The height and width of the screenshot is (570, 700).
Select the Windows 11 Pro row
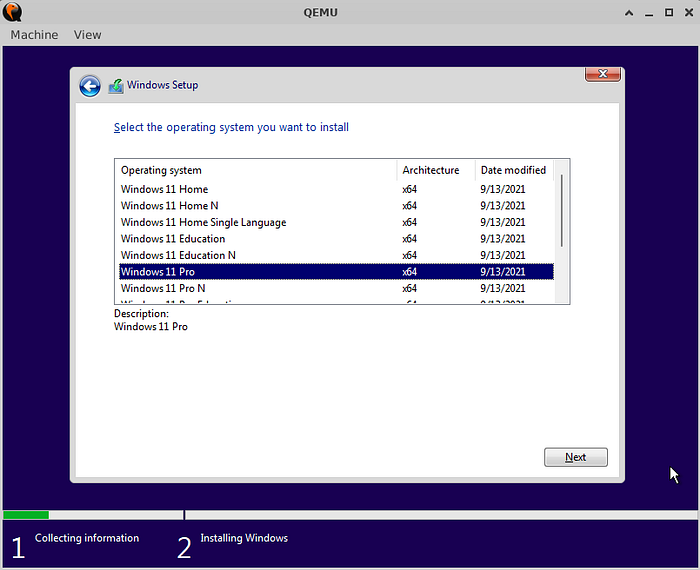[336, 272]
